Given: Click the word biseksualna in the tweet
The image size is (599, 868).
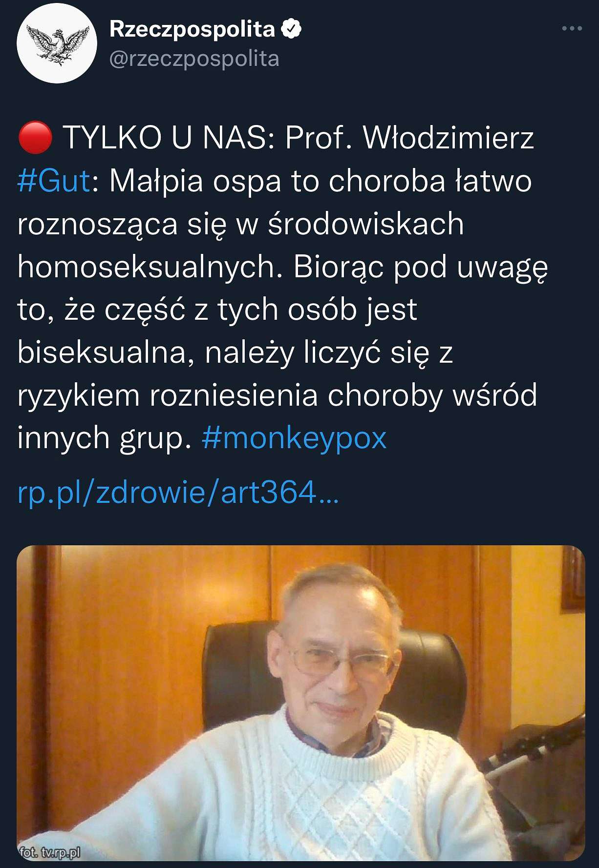Looking at the screenshot, I should (x=102, y=352).
